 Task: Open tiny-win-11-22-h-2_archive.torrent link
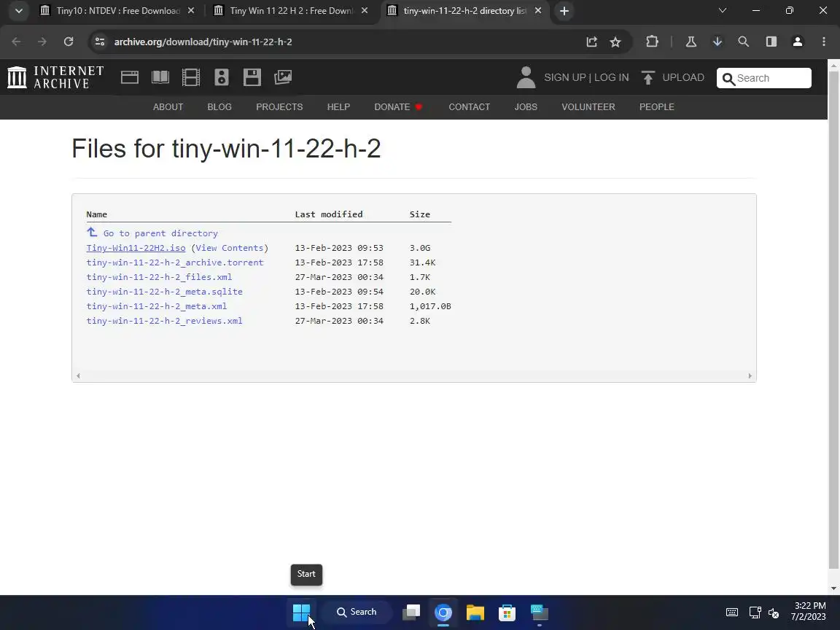coord(175,262)
